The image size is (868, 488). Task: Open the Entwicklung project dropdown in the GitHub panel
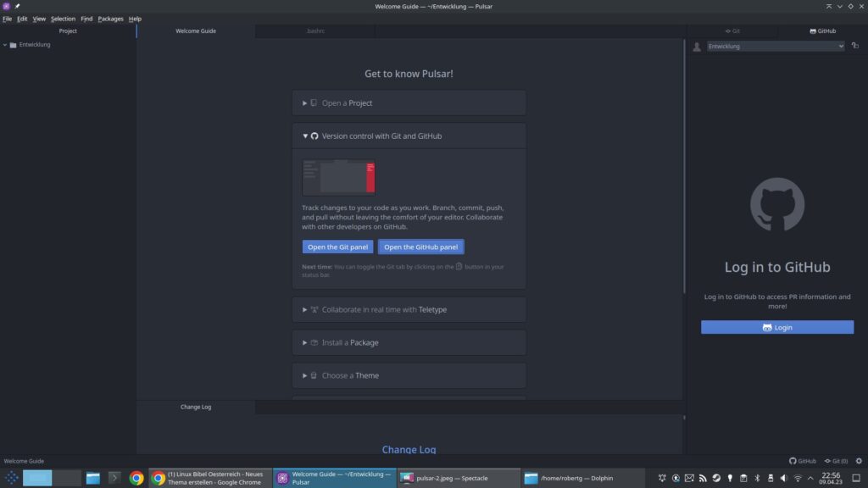point(776,47)
